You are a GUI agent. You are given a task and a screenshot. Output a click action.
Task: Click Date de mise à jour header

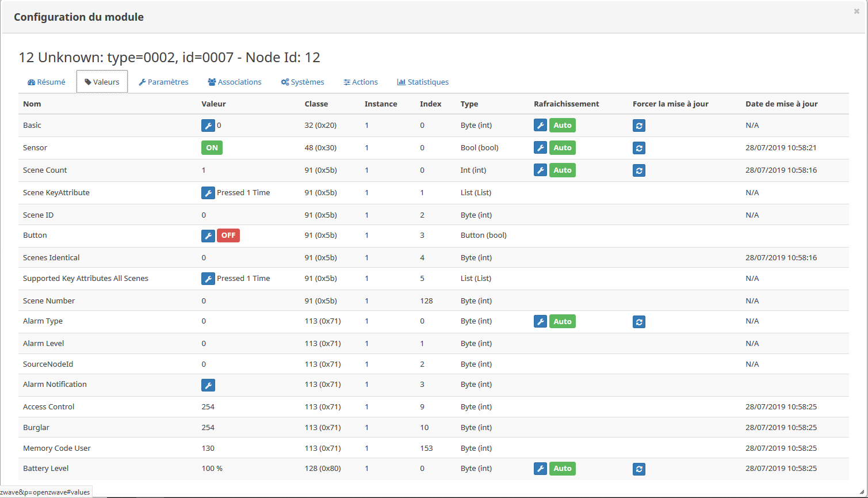(782, 104)
